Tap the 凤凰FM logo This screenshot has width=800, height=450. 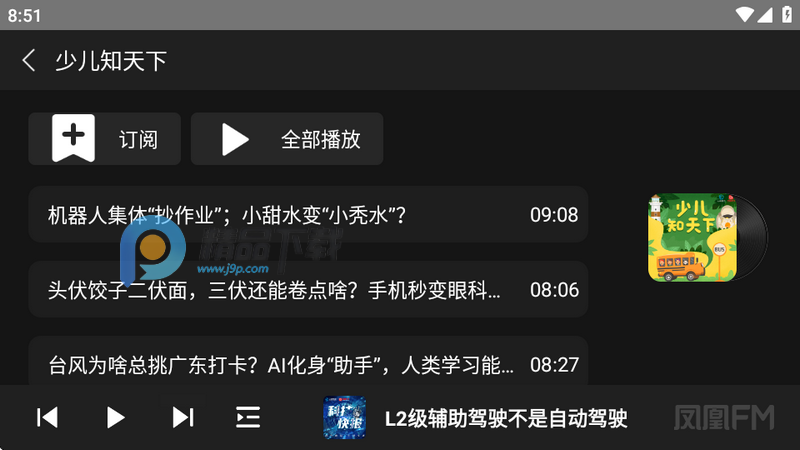coord(724,418)
